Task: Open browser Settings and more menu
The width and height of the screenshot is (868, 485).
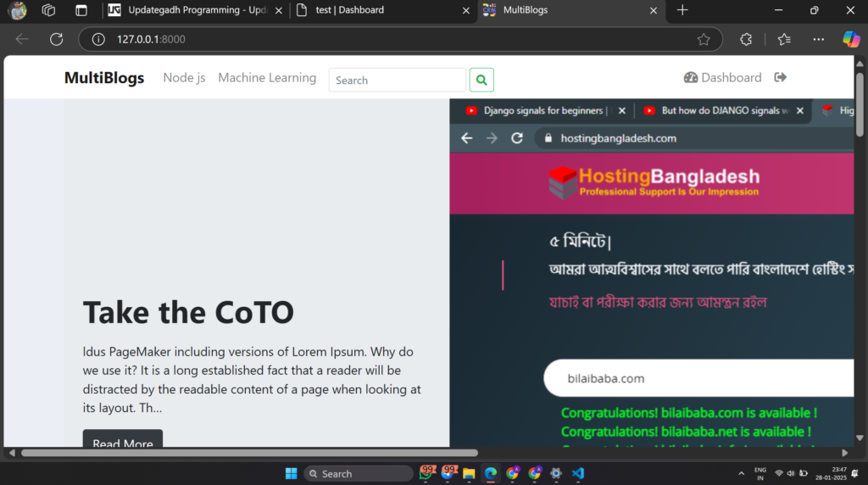Action: click(x=818, y=39)
